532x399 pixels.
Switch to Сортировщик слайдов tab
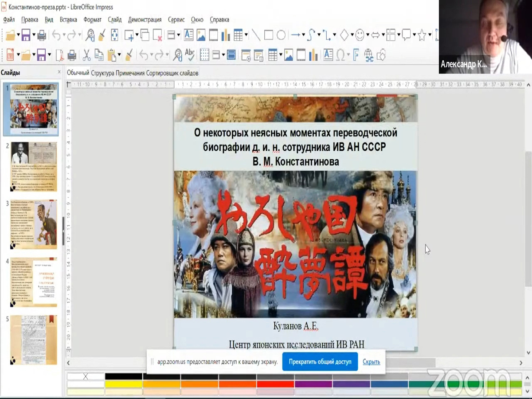click(172, 73)
